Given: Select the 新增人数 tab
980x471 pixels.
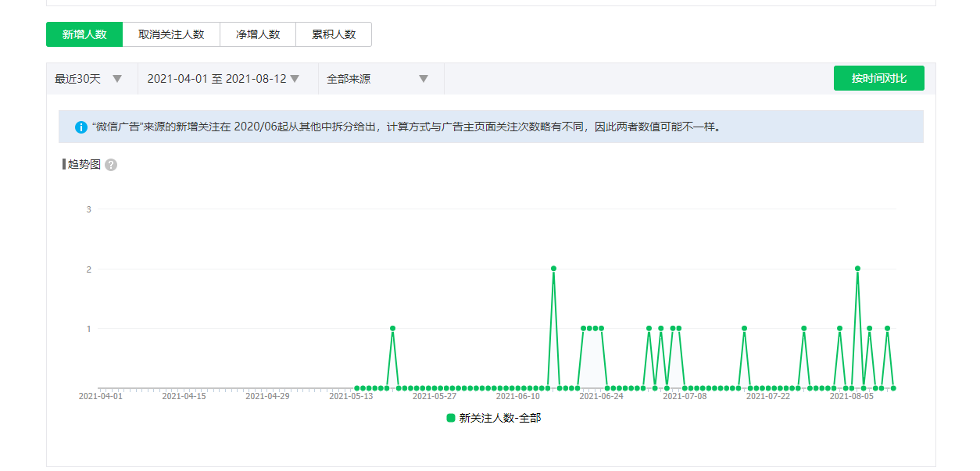Looking at the screenshot, I should (x=84, y=34).
